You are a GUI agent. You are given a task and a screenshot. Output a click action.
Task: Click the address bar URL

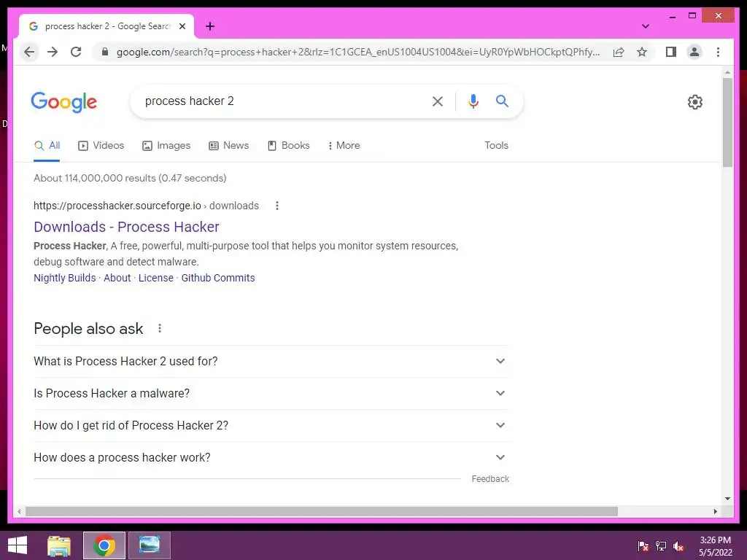357,52
